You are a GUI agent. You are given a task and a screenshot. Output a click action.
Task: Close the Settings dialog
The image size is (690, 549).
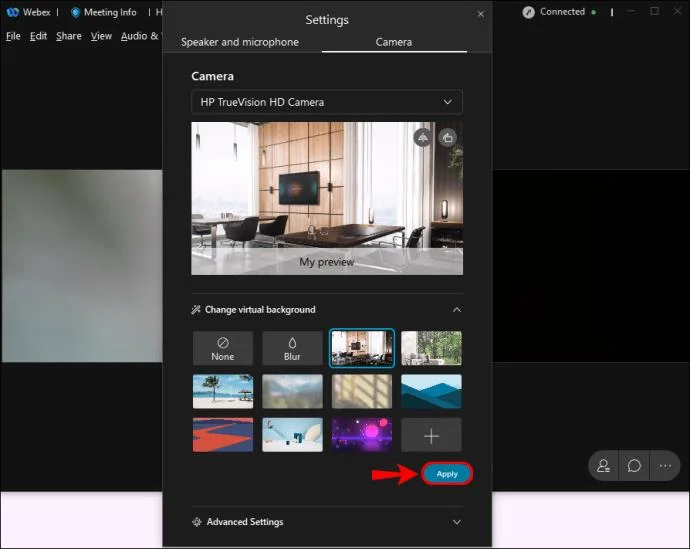coord(481,14)
